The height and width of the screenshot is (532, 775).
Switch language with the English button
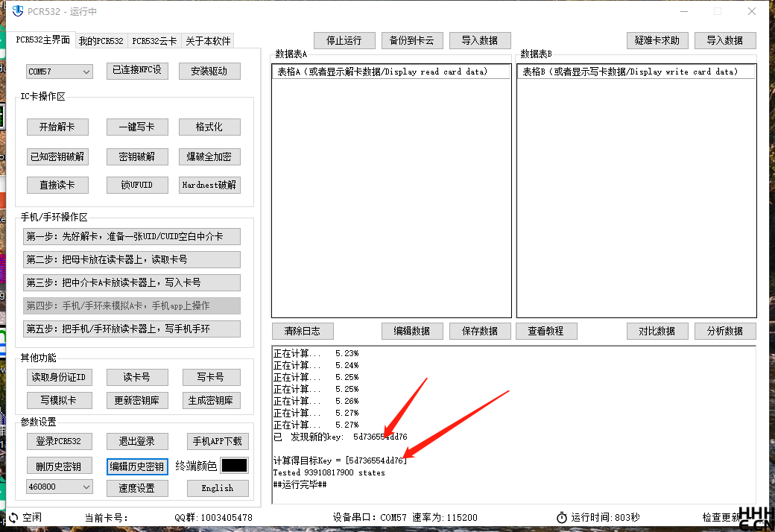point(217,487)
